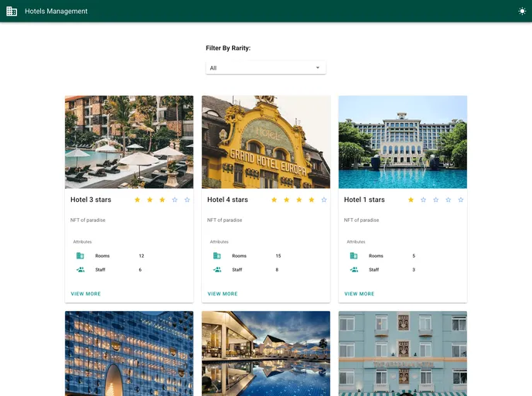This screenshot has height=396, width=532.
Task: Select the blue glass building hotel image
Action: (x=129, y=353)
